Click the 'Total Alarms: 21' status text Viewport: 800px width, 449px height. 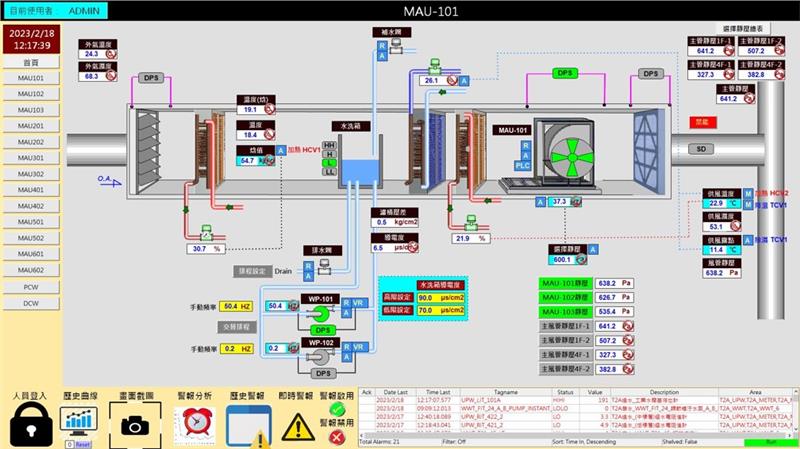tap(380, 442)
